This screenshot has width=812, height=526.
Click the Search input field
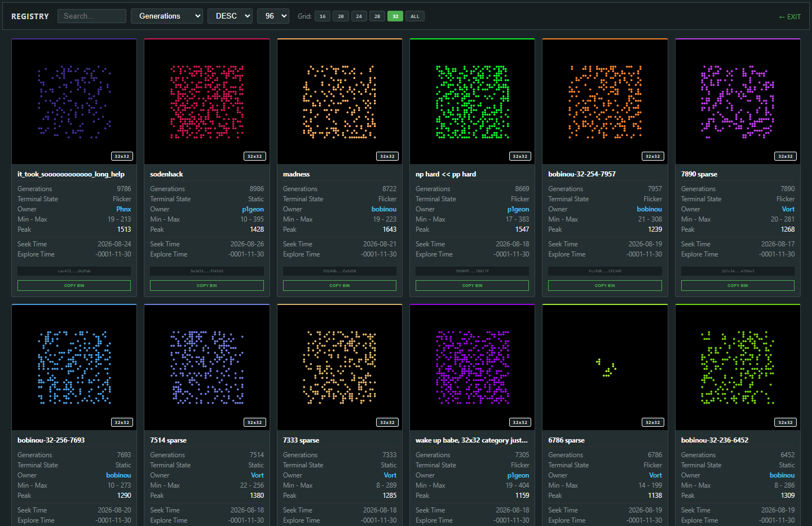(92, 16)
